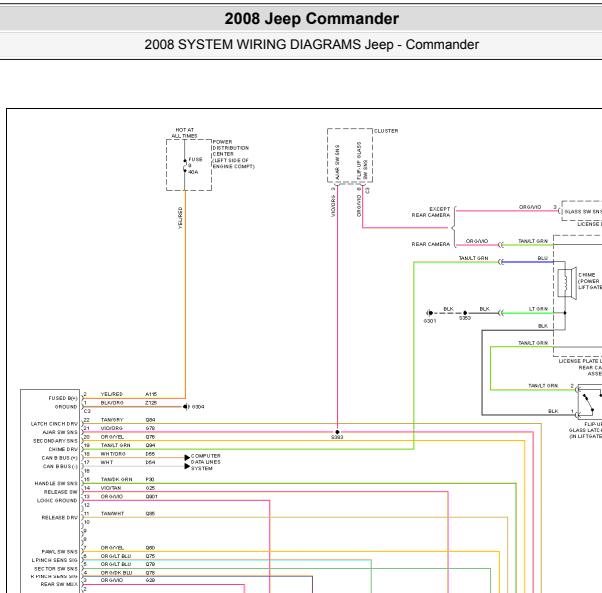
Task: Click the 'FUSE 9 40A' fuse label
Action: click(194, 165)
